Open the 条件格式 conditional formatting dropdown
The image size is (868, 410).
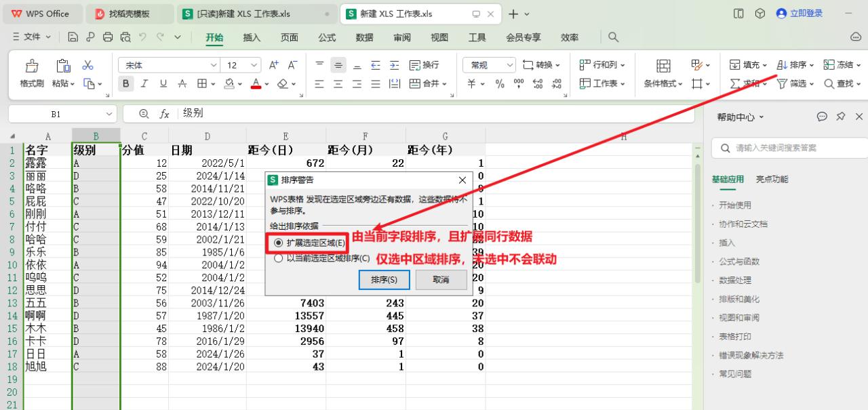point(665,74)
